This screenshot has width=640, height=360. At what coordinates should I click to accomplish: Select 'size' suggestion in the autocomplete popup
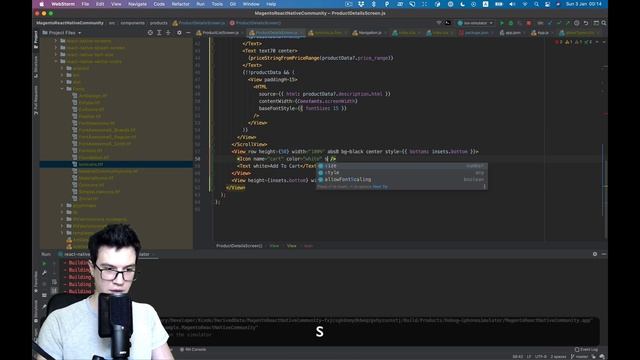point(401,166)
